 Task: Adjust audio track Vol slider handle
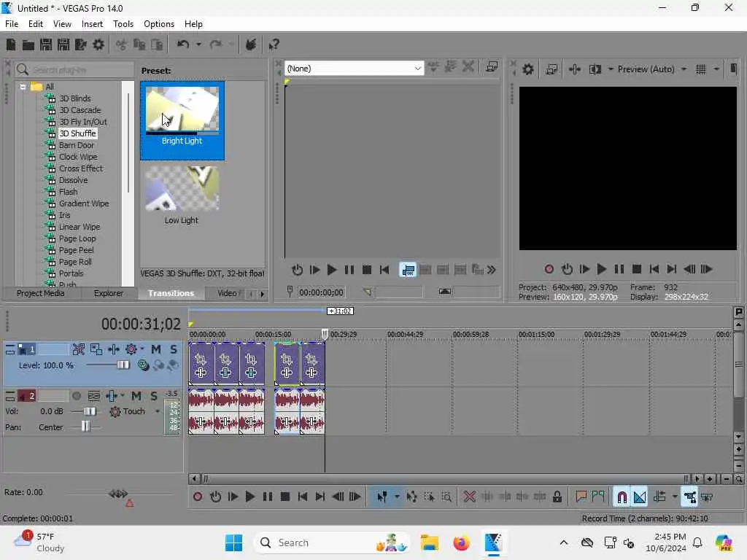(90, 411)
